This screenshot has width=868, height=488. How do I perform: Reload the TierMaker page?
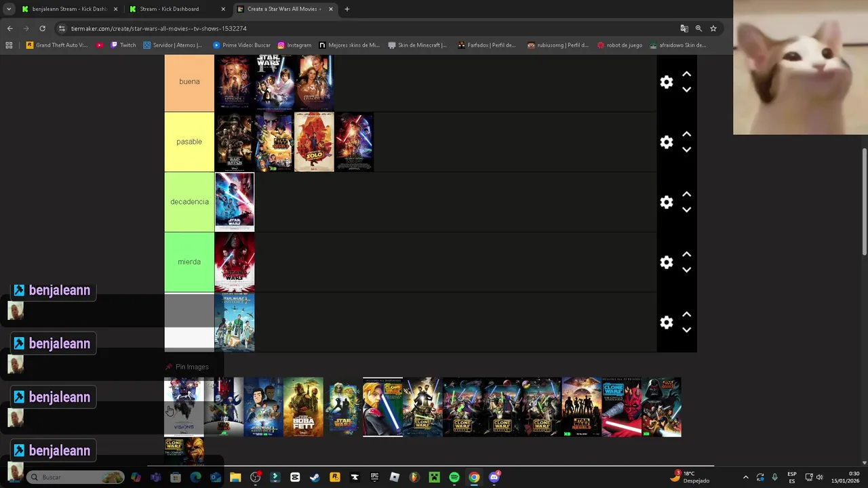[42, 28]
